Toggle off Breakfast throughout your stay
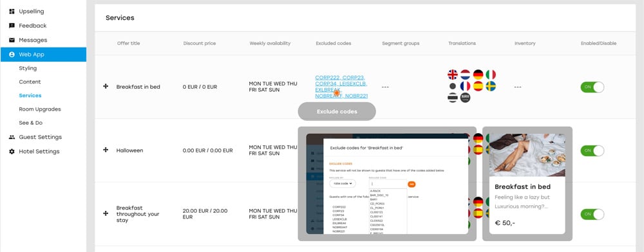 click(x=592, y=214)
